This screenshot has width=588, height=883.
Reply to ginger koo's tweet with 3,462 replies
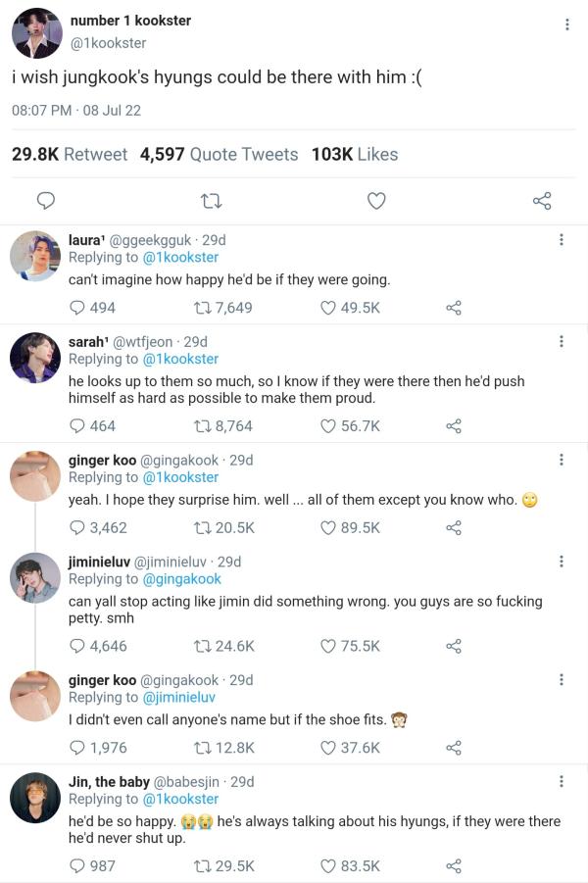click(77, 527)
